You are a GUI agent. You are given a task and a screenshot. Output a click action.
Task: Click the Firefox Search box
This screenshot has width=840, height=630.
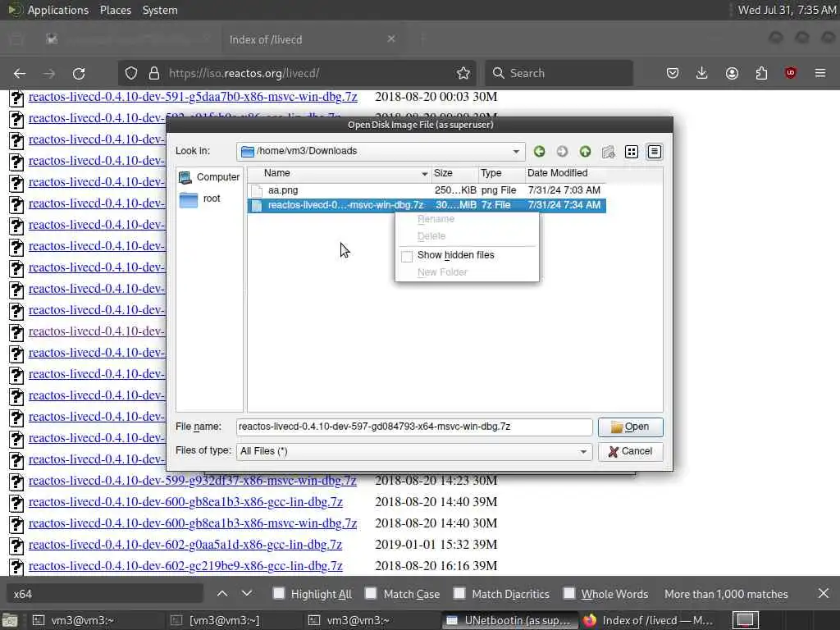point(559,73)
